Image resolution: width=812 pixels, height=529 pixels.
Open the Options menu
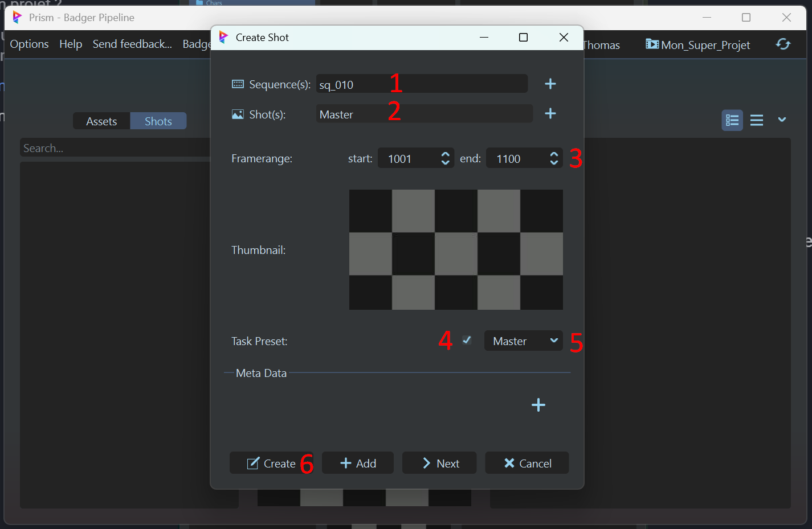(x=30, y=44)
